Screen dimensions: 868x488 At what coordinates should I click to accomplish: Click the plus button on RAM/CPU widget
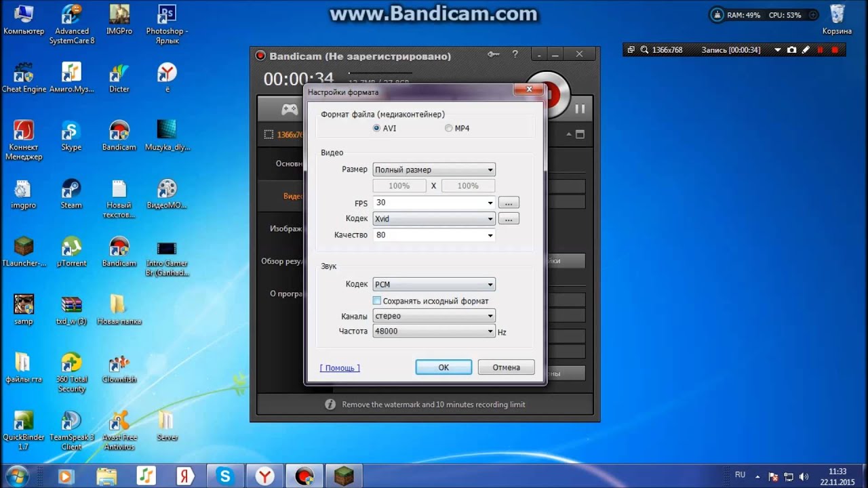812,14
